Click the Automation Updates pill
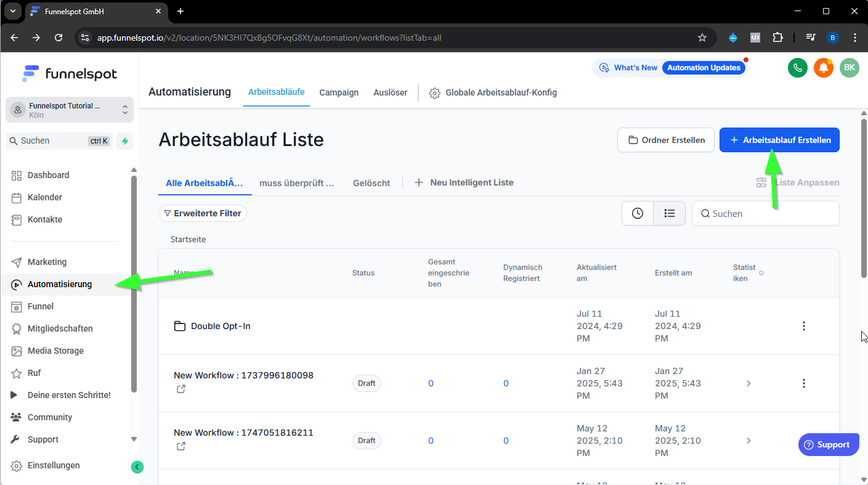Image resolution: width=868 pixels, height=485 pixels. coord(704,68)
